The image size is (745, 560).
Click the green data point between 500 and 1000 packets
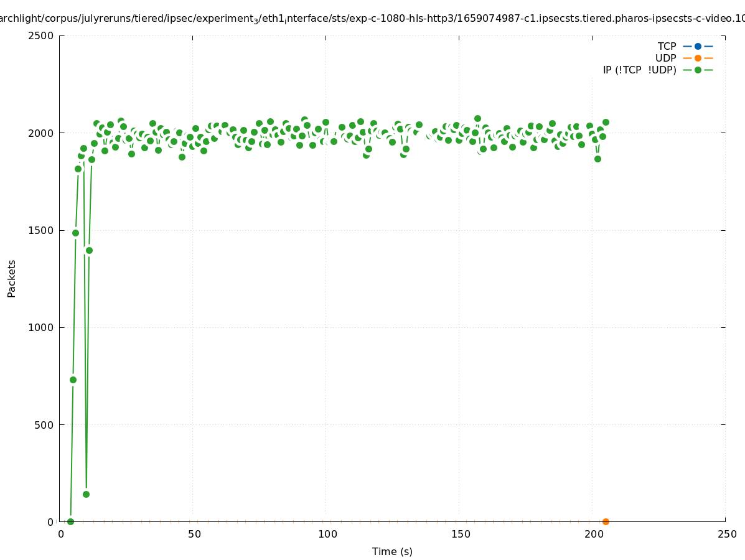73,380
